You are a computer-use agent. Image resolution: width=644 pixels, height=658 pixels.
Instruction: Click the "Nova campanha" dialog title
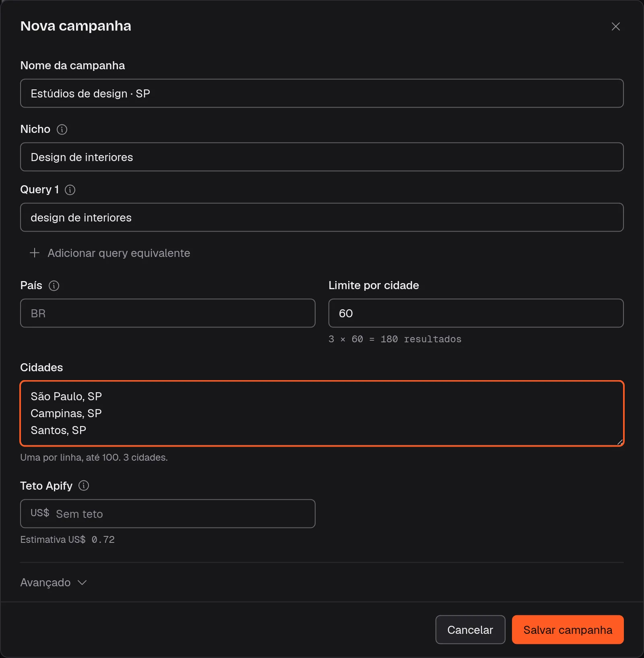coord(76,26)
